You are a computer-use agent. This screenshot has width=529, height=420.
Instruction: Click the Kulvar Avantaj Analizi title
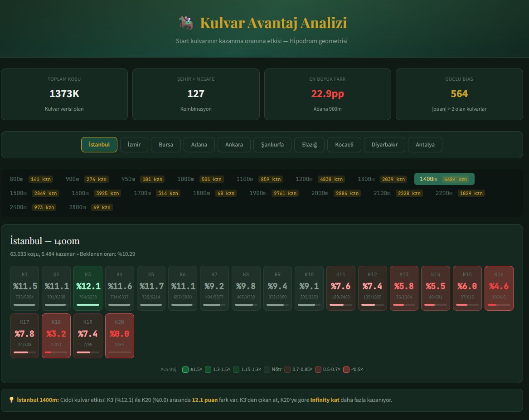tap(273, 23)
